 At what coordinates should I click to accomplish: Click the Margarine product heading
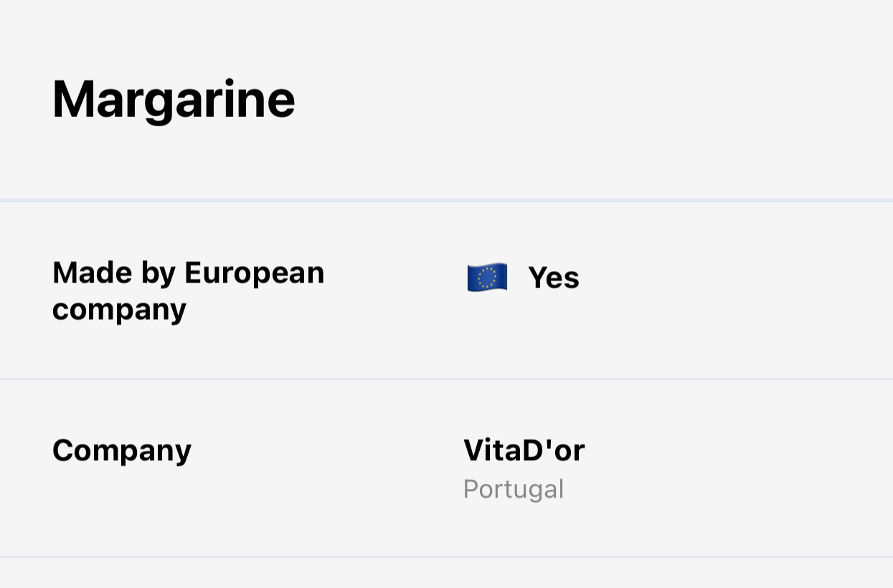(174, 99)
